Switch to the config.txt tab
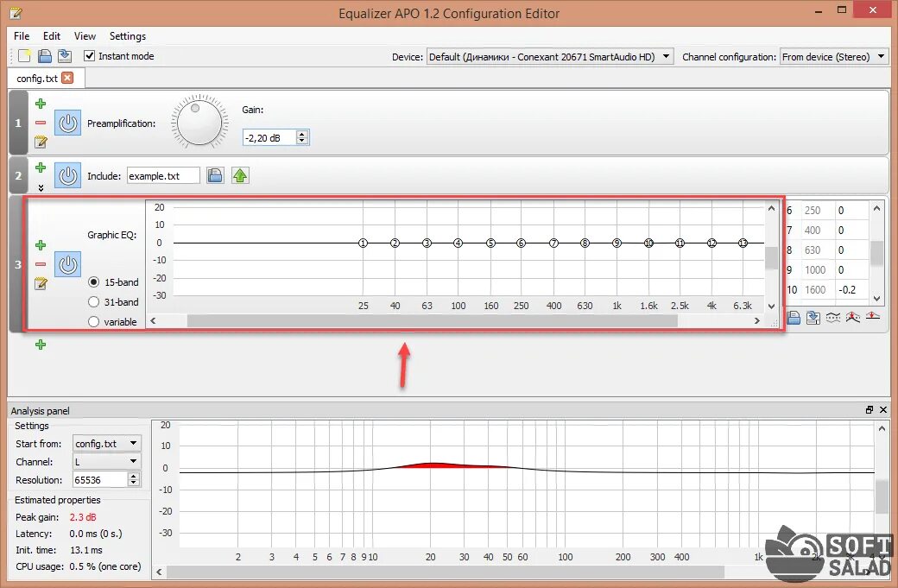The width and height of the screenshot is (898, 588). point(37,79)
